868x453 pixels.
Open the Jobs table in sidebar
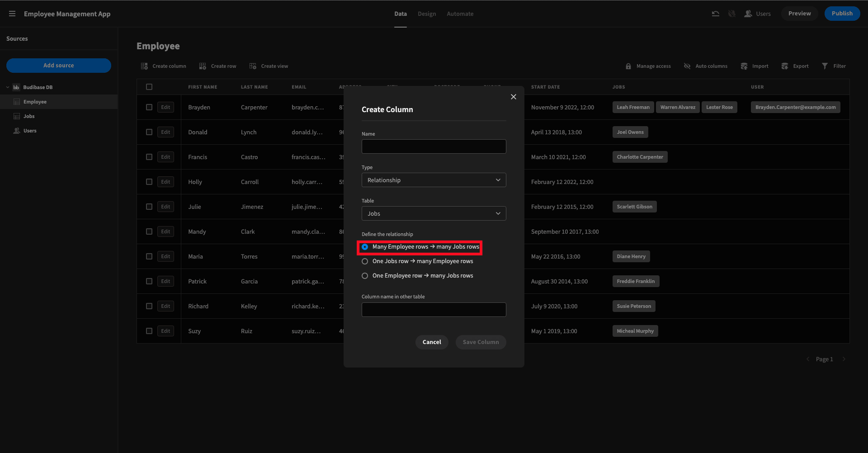[59, 116]
